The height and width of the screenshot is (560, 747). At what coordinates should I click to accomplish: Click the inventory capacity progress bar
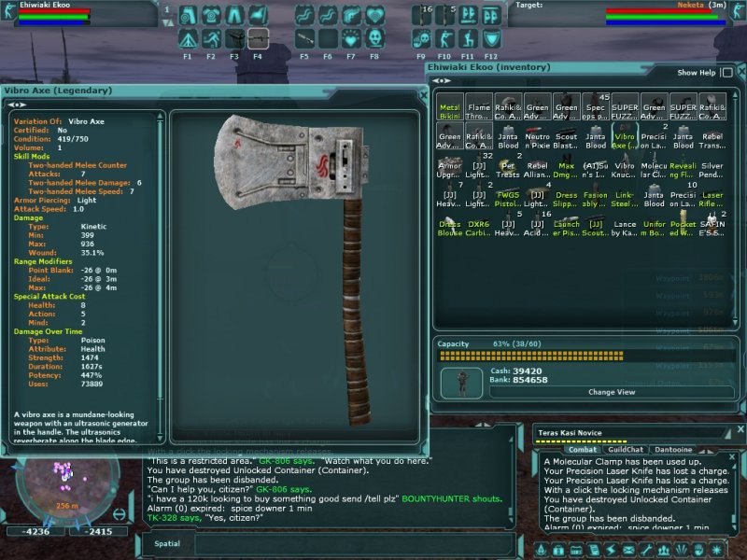pos(586,356)
